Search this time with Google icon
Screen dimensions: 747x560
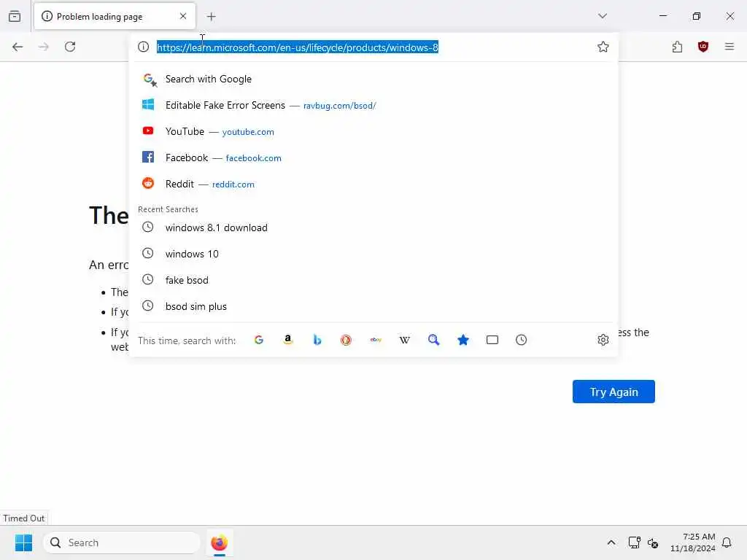[259, 340]
